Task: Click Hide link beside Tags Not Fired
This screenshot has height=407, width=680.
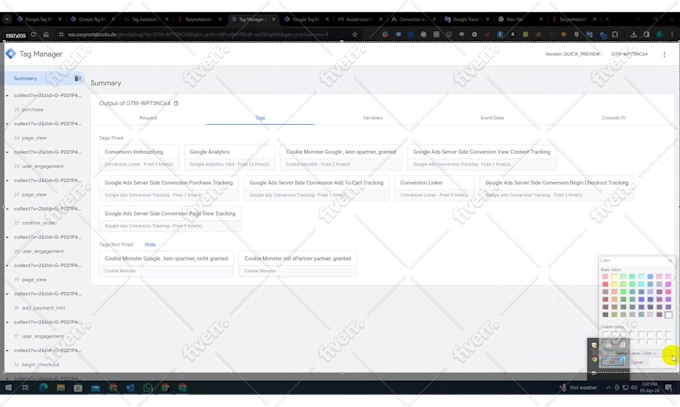Action: coord(150,244)
